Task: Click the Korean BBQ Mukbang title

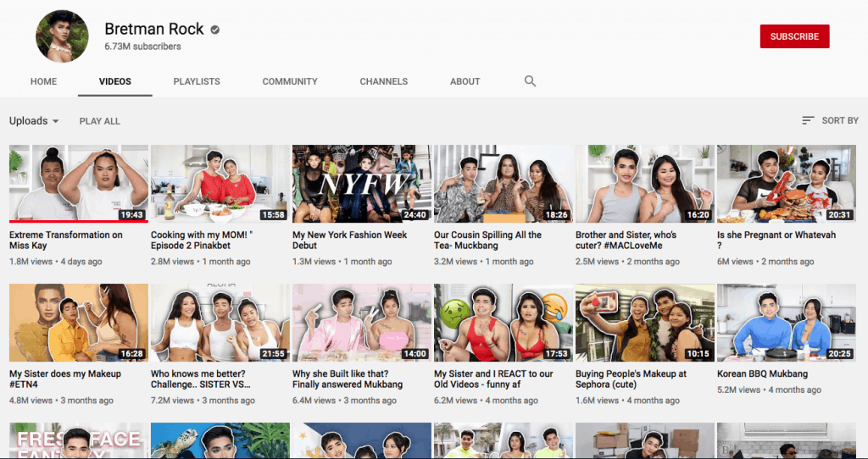Action: click(762, 373)
